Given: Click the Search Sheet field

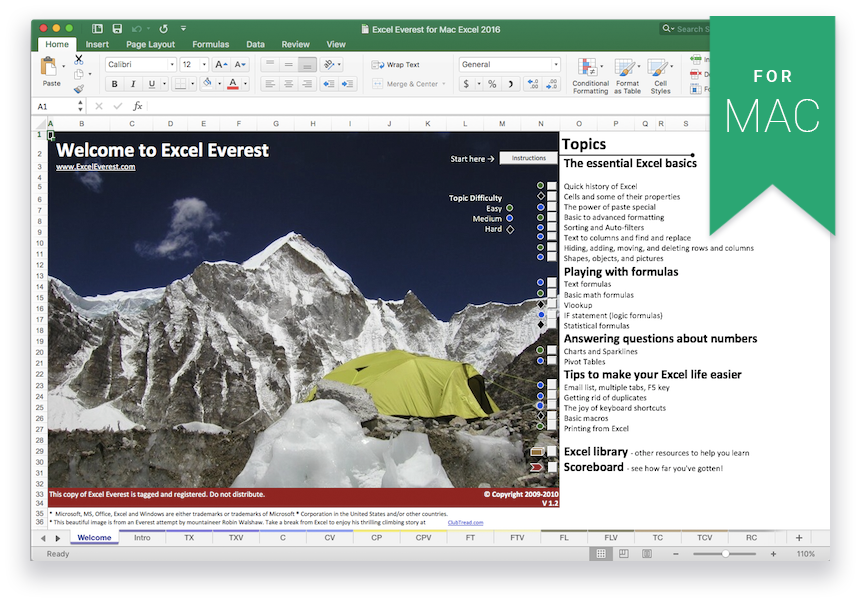Looking at the screenshot, I should click(685, 29).
